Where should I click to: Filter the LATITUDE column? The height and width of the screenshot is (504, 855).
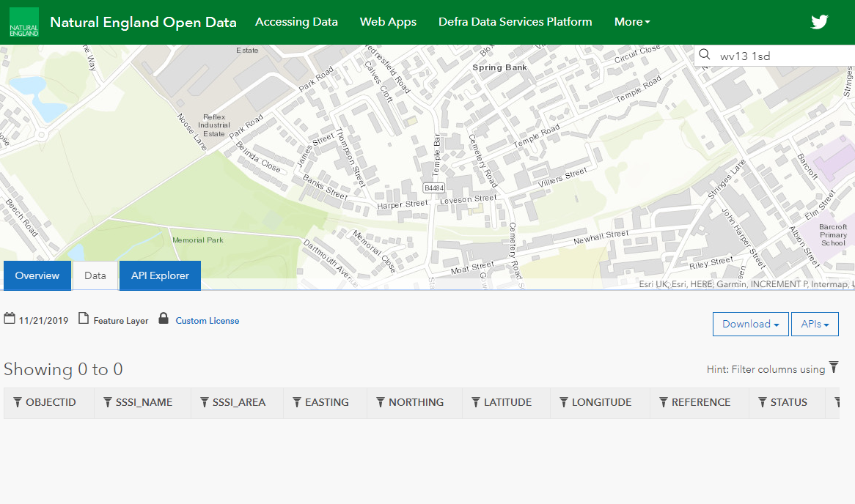point(476,402)
